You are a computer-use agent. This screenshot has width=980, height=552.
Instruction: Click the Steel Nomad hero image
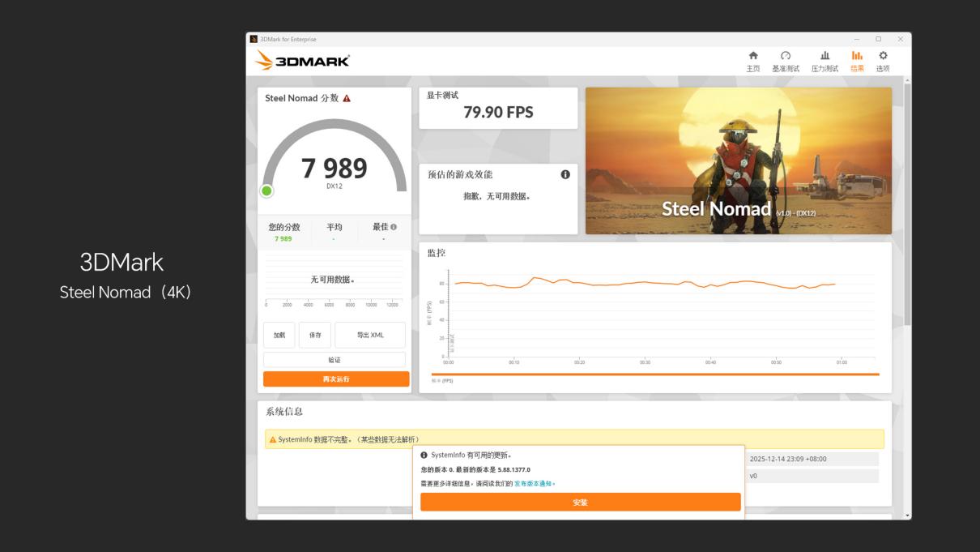(x=739, y=160)
